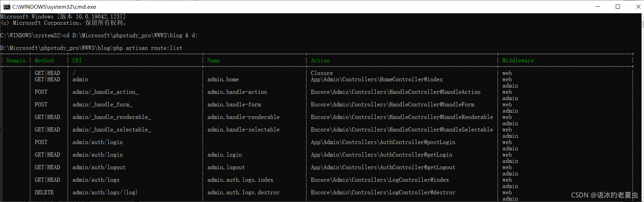Click the 'admin.handle-renderable' route name
Screen dimensions: 644x202
(243, 117)
